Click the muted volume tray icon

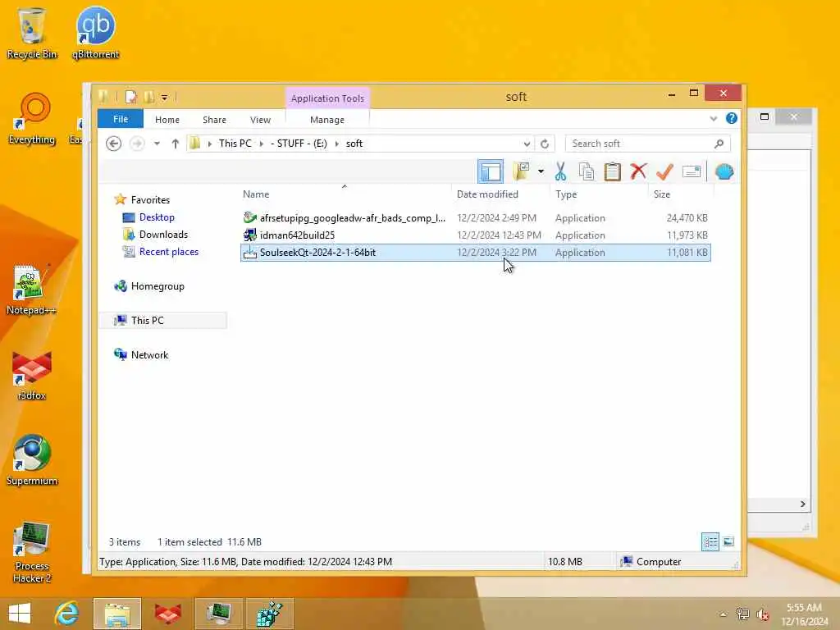pyautogui.click(x=762, y=614)
